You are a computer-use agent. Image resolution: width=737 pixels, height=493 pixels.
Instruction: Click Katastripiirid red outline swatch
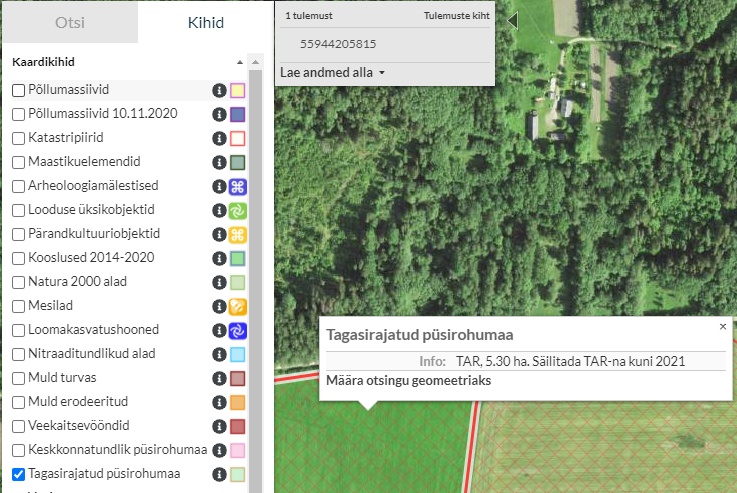(x=237, y=138)
